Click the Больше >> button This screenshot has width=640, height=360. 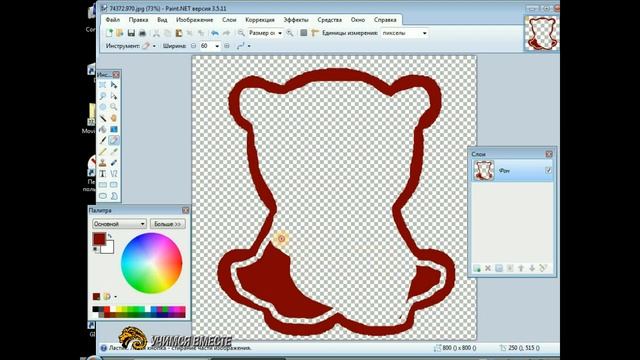click(167, 224)
